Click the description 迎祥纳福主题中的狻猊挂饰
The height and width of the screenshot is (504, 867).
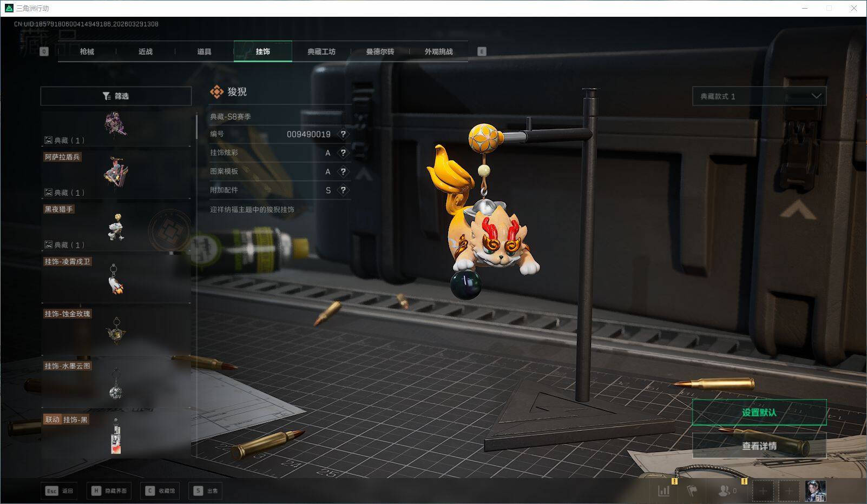pos(252,209)
